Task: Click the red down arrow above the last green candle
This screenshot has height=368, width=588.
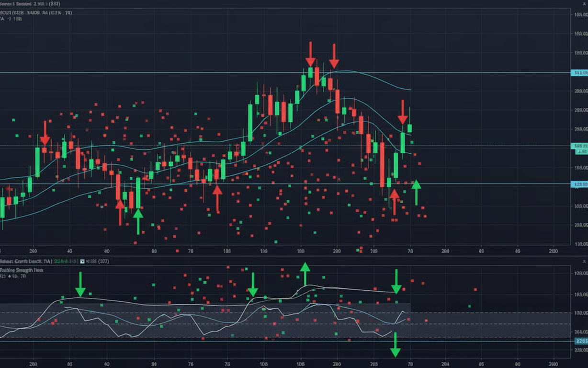Action: point(403,113)
